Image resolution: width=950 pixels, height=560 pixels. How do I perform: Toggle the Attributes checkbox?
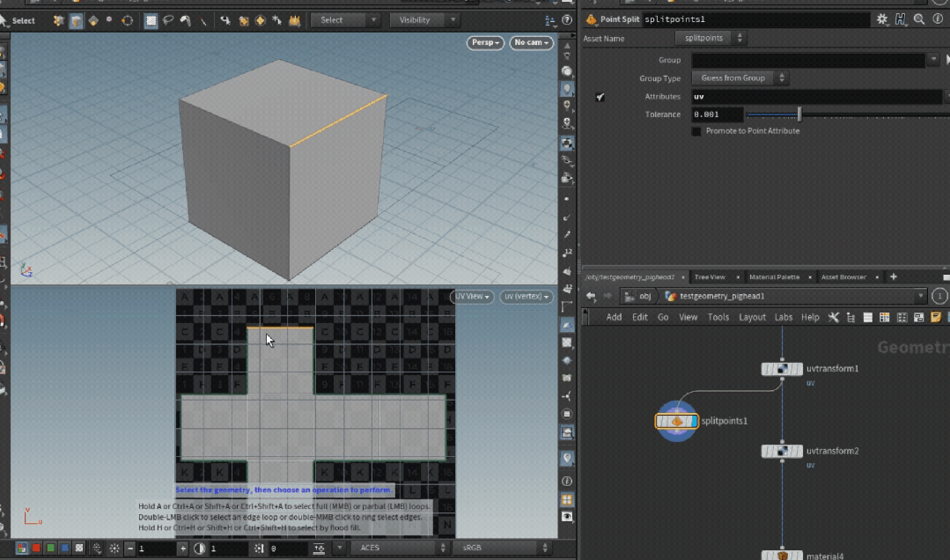pyautogui.click(x=600, y=97)
